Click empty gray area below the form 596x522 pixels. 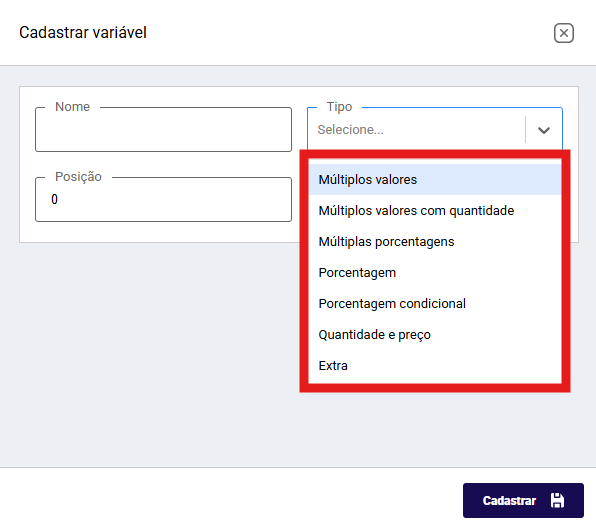152,354
